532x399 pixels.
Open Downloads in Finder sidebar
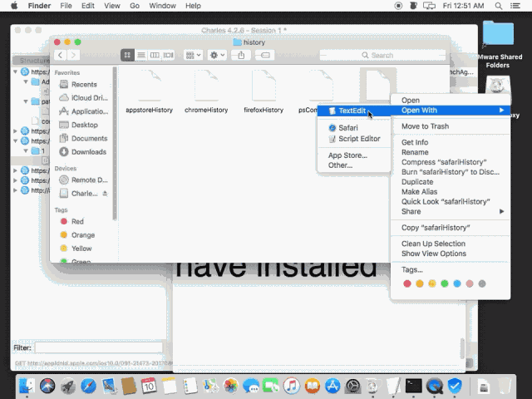click(88, 152)
